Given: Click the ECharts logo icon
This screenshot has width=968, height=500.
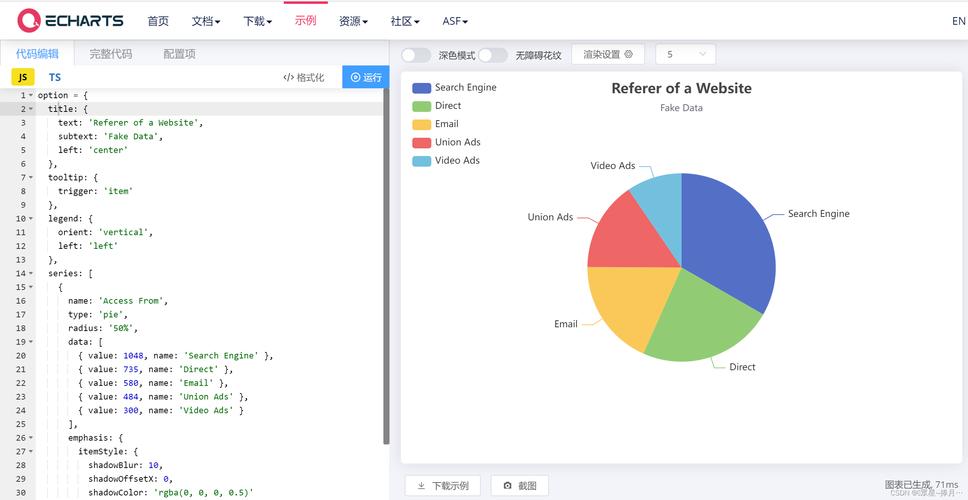Looking at the screenshot, I should coord(30,20).
